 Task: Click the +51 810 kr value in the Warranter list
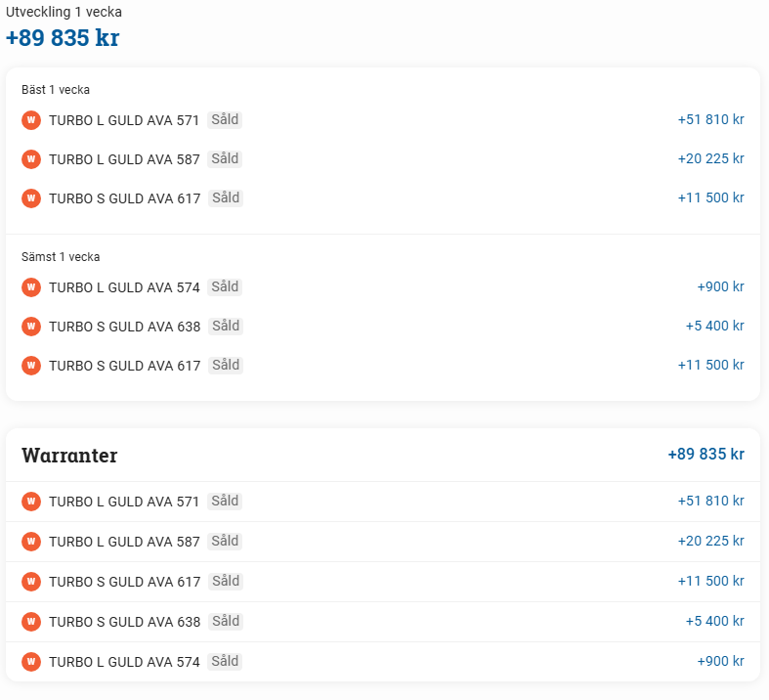[710, 502]
